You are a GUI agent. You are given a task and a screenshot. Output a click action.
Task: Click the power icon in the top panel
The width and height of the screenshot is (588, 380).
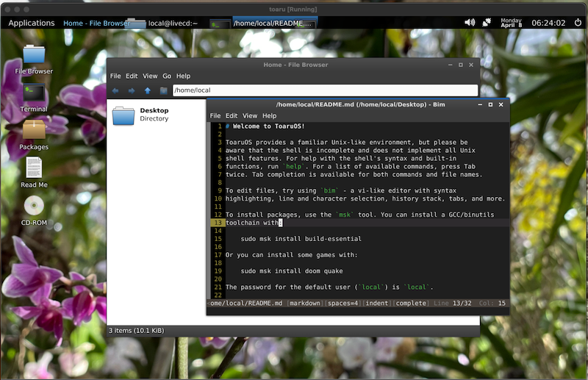pos(578,23)
